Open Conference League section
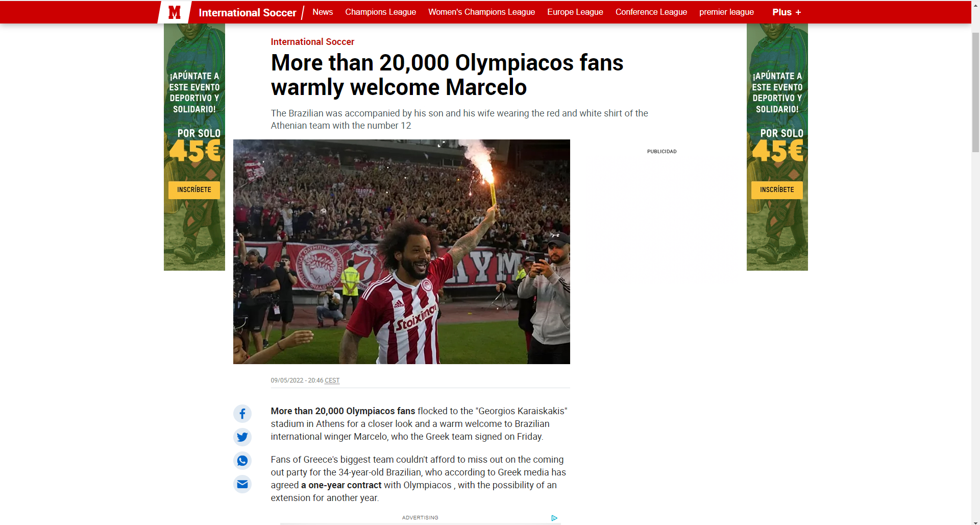 click(651, 12)
